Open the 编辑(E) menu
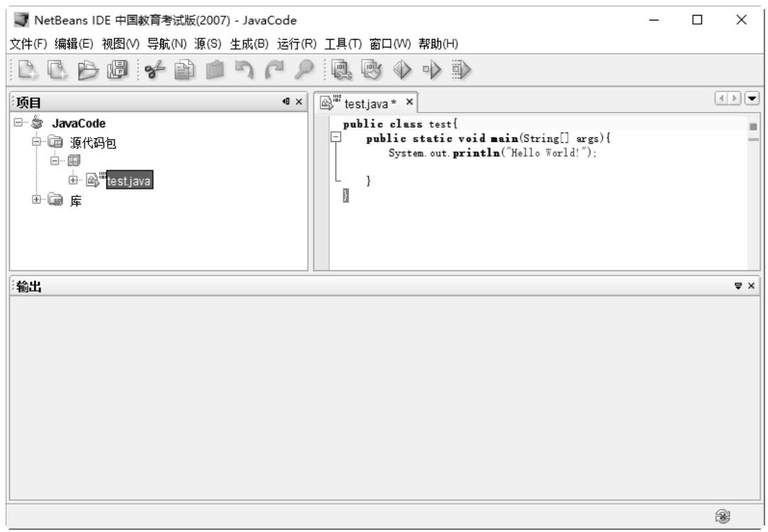Image resolution: width=768 pixels, height=532 pixels. pos(74,44)
